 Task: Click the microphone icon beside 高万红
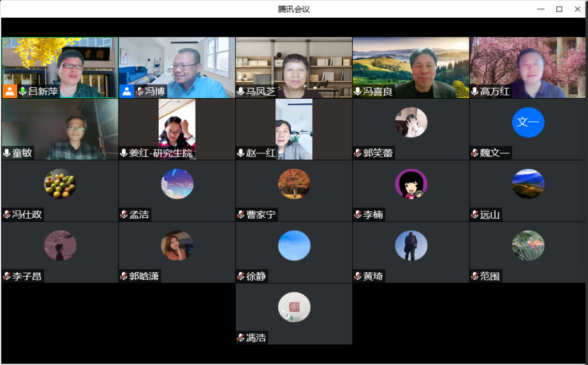475,92
